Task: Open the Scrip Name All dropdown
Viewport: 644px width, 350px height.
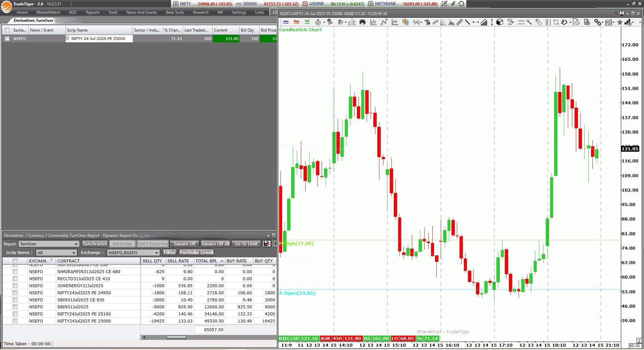Action: (57, 253)
